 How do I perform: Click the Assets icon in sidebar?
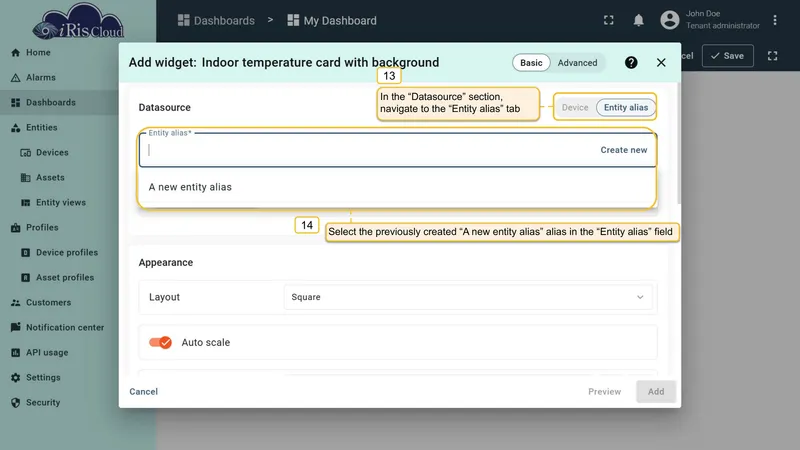(x=26, y=178)
